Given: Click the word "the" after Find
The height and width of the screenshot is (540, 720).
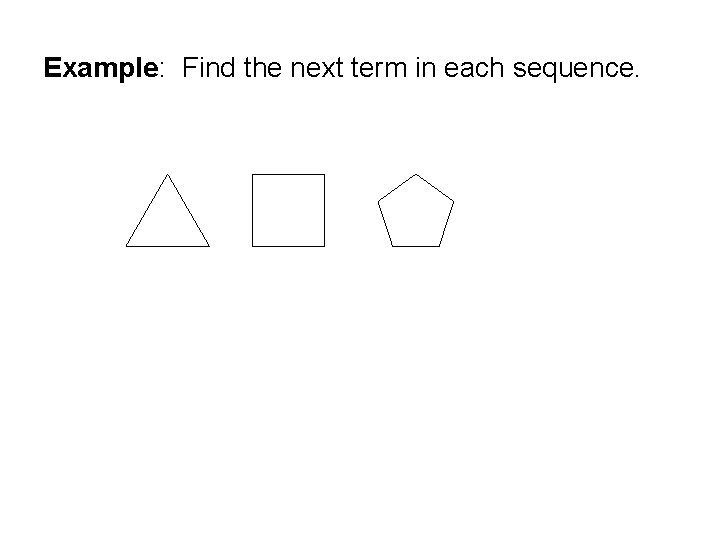Looking at the screenshot, I should 263,68.
